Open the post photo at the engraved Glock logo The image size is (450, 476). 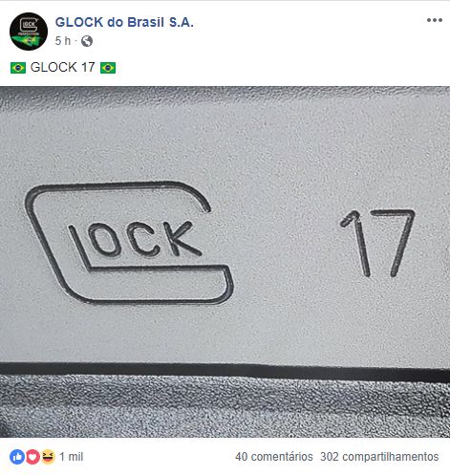click(x=129, y=244)
